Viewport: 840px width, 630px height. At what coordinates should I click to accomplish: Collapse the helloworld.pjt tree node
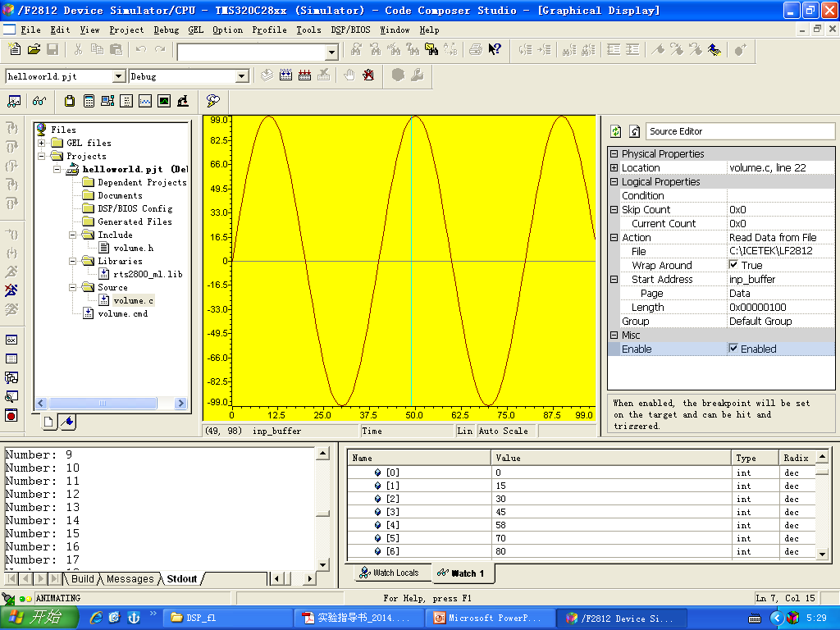(57, 169)
